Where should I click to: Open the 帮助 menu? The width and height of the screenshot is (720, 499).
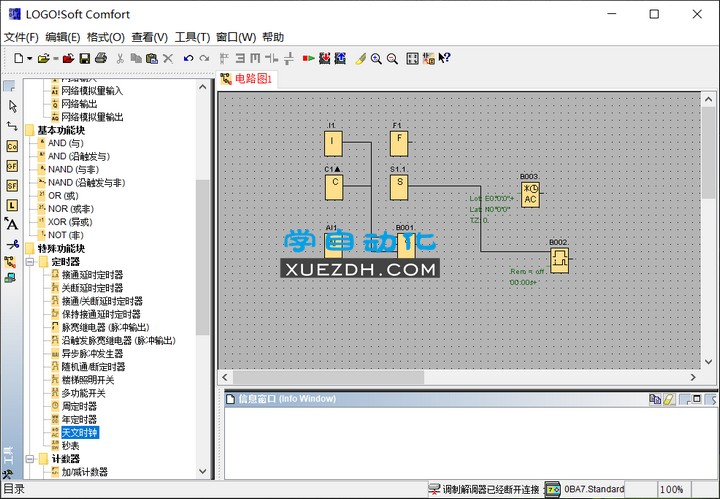pos(273,37)
